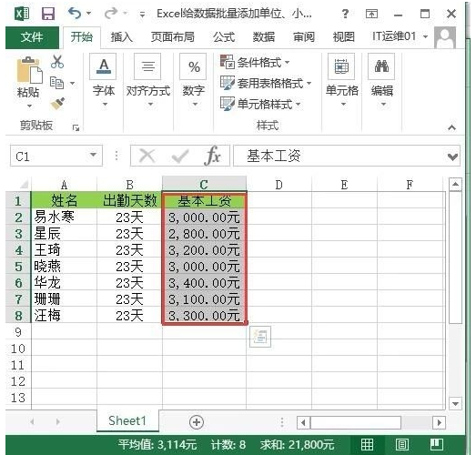The width and height of the screenshot is (476, 455).
Task: Switch to Normal view in status bar
Action: pyautogui.click(x=367, y=445)
